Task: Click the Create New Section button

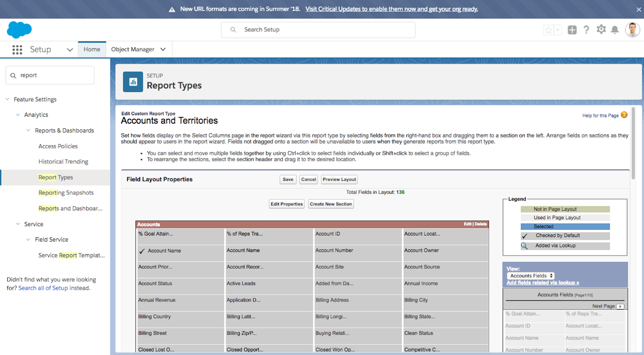Action: 331,204
